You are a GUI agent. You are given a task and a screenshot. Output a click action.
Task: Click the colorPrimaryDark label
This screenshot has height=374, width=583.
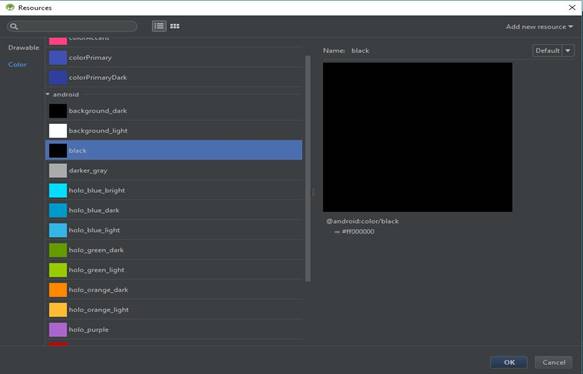pos(98,77)
